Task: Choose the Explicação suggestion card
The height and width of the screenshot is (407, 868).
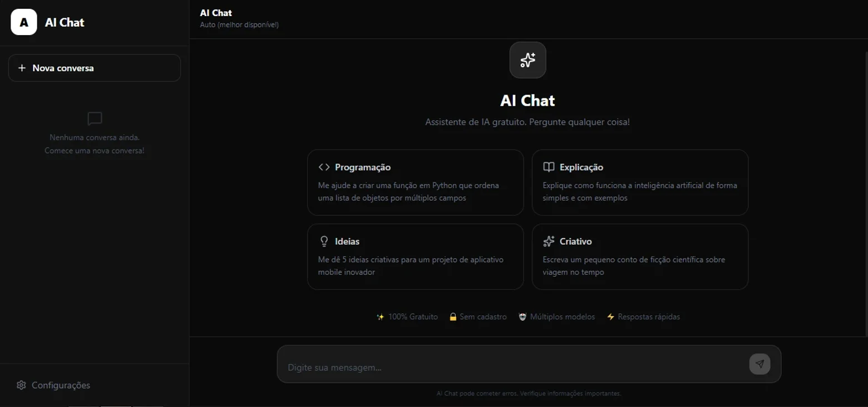Action: click(x=640, y=182)
